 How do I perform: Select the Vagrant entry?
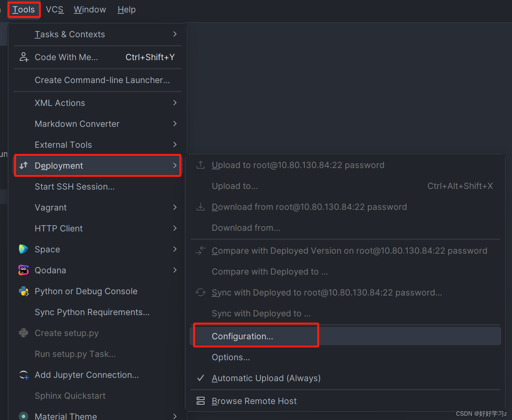[x=97, y=207]
